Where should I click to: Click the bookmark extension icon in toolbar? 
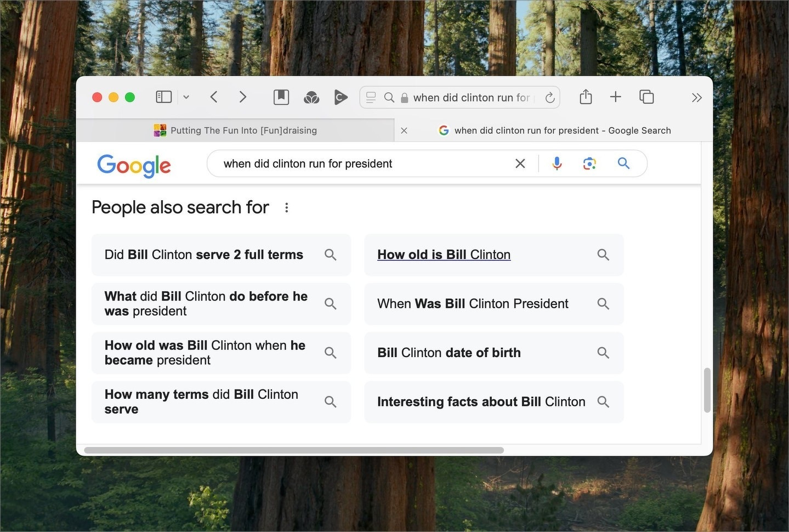[x=281, y=97]
